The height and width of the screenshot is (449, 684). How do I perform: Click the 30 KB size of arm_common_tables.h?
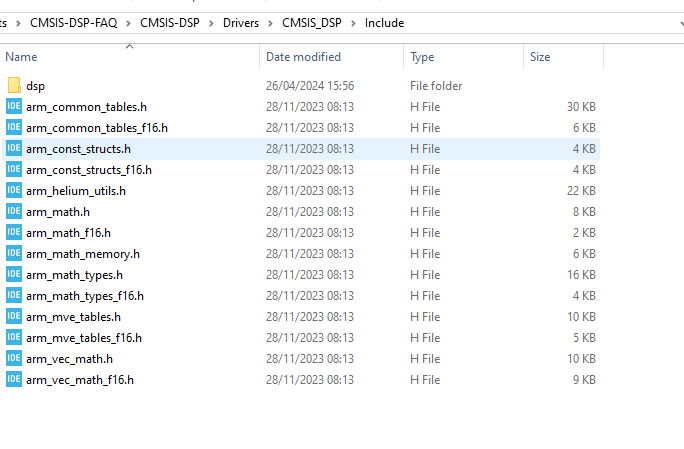[581, 106]
